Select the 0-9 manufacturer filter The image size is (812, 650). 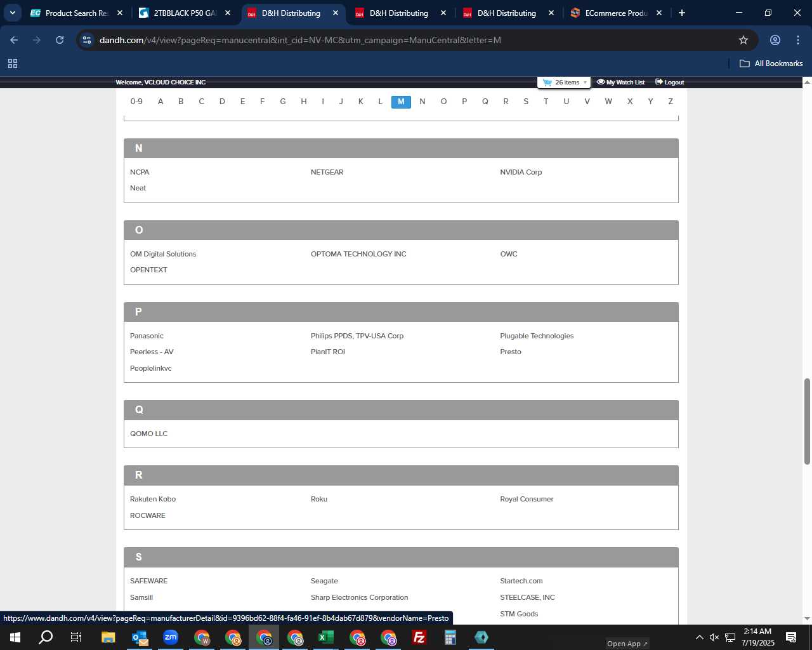[x=136, y=102]
